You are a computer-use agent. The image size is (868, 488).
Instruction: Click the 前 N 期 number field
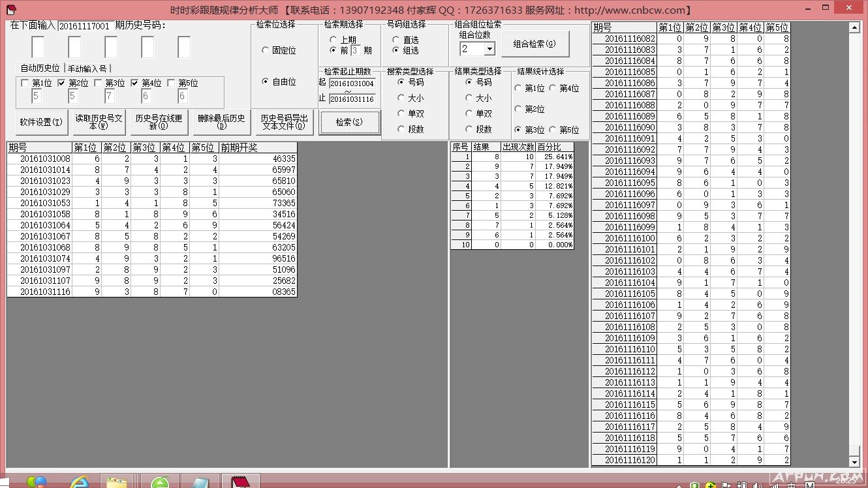tap(355, 50)
